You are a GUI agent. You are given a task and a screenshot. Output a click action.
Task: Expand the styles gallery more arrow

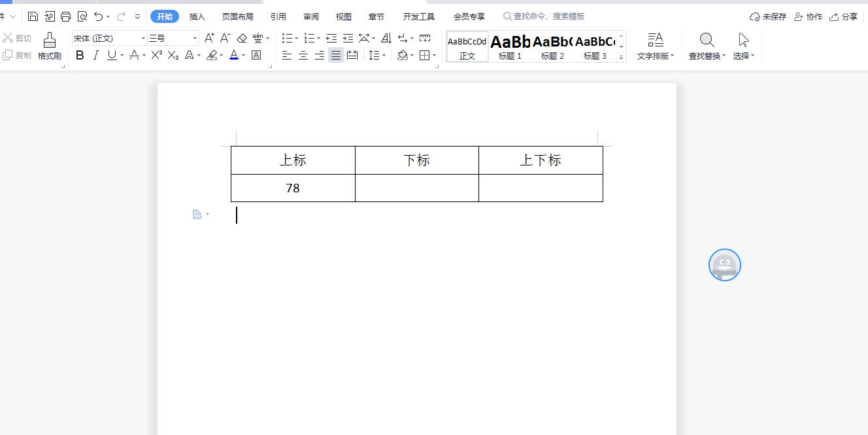click(621, 58)
